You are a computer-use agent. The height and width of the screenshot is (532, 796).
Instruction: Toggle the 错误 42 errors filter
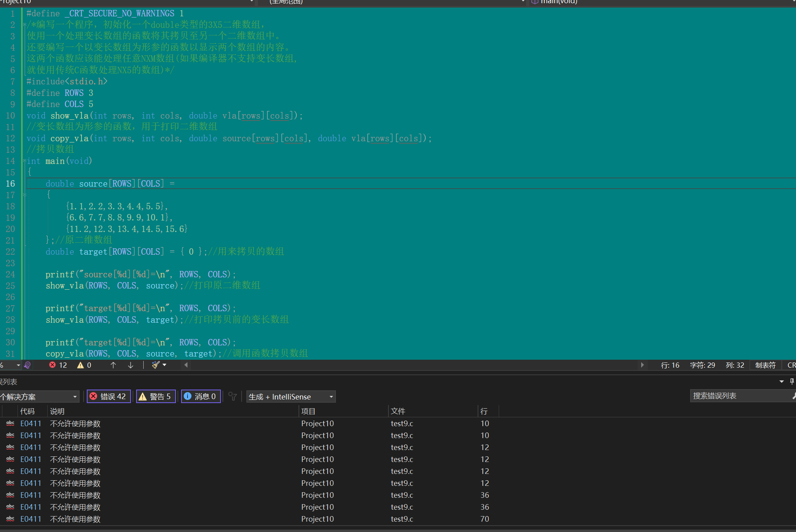109,396
